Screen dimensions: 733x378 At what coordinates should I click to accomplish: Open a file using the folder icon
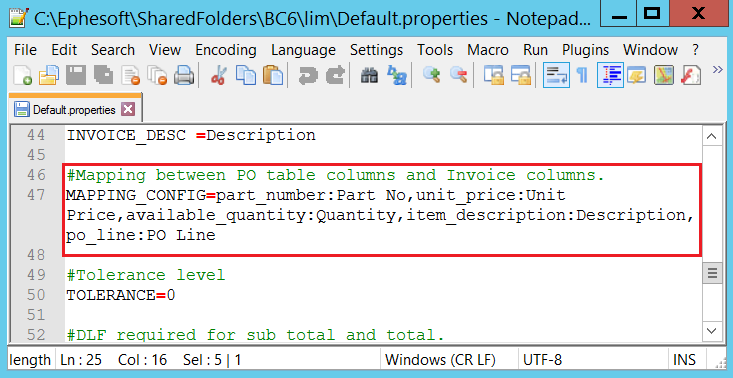click(49, 75)
